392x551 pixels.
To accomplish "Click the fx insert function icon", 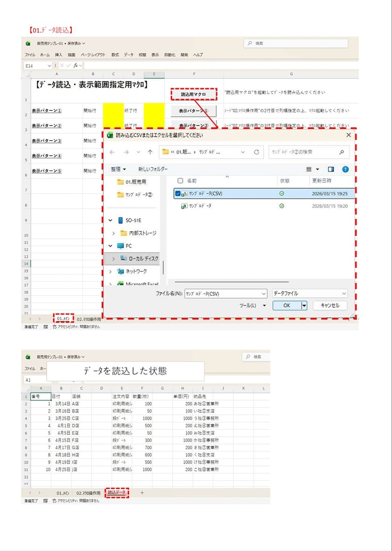I will point(76,65).
